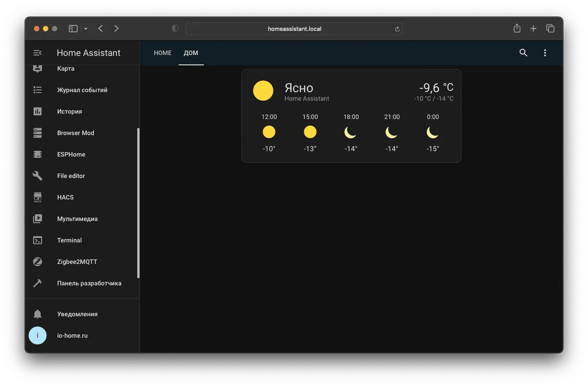
Task: Click the large sun icon in weather card
Action: tap(263, 91)
